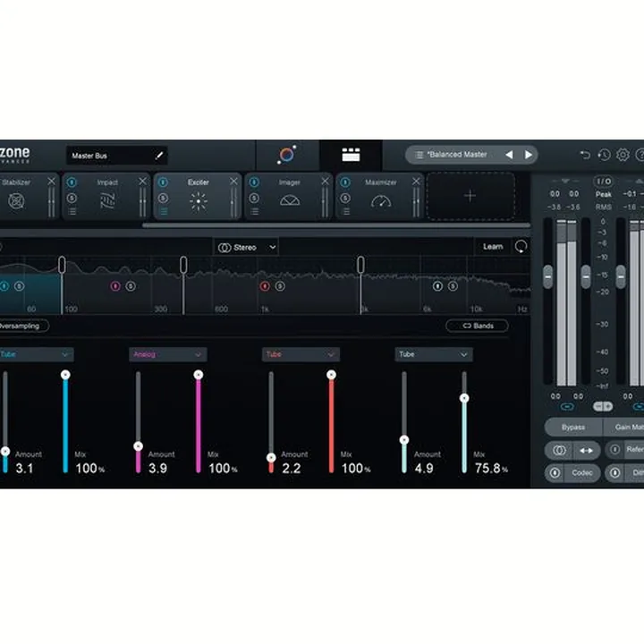Edit the Master Bus name with pencil icon
This screenshot has width=644, height=644.
(159, 156)
